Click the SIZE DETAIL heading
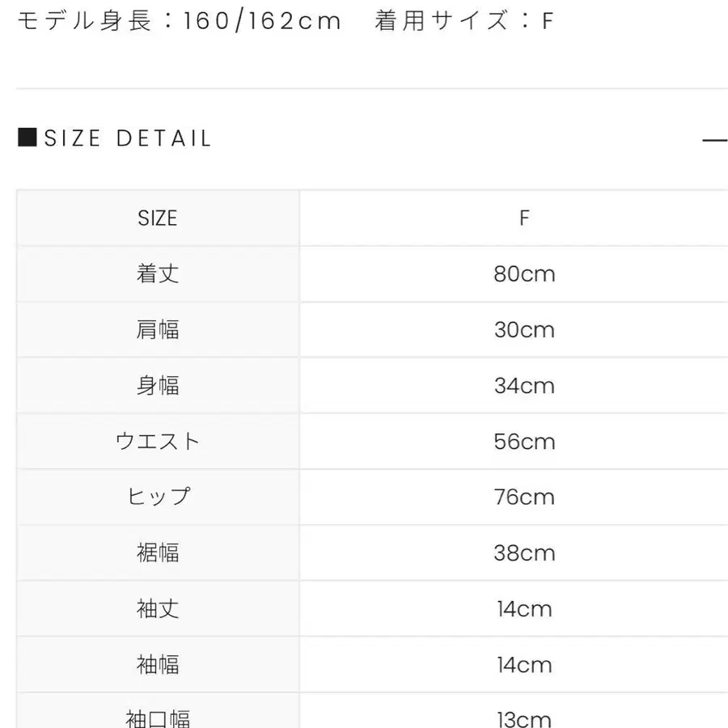 128,138
